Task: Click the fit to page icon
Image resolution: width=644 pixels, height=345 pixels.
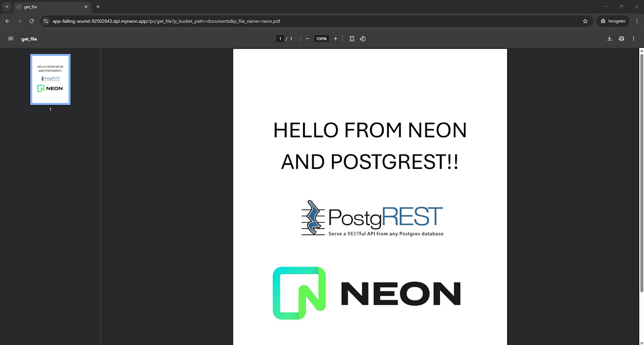Action: coord(352,39)
